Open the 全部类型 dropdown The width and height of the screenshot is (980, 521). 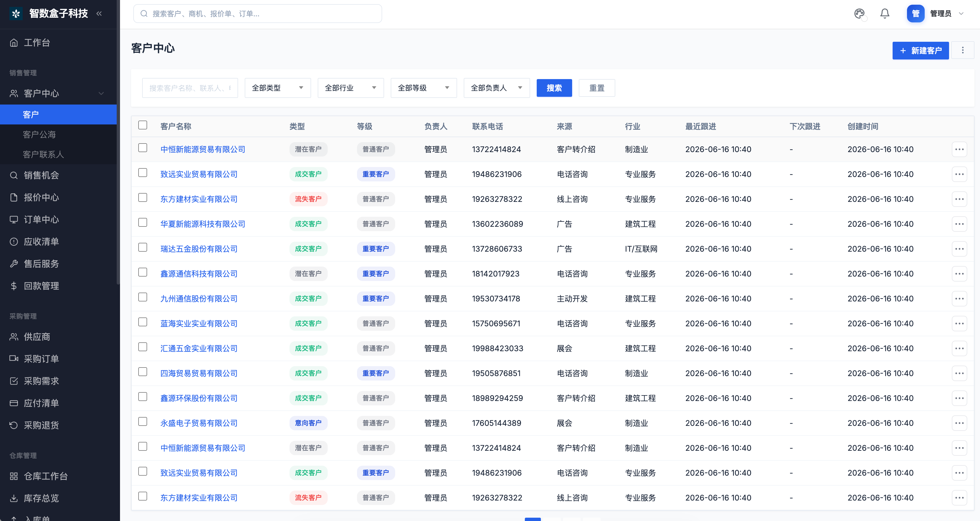tap(278, 88)
